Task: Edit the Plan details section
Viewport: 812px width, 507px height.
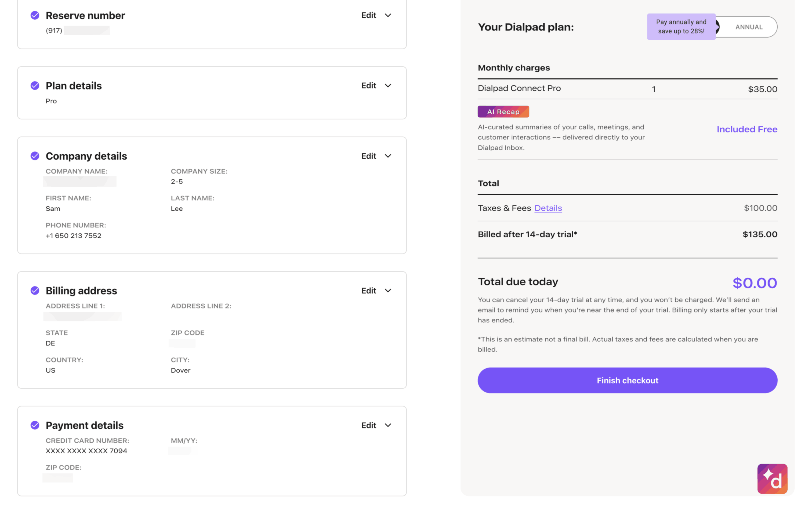Action: point(368,86)
